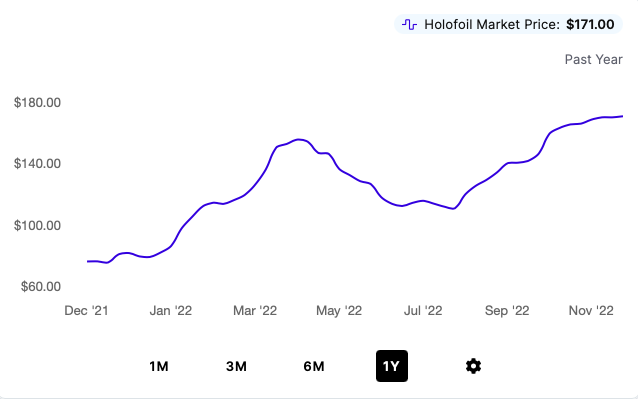Choose the 6M time range
The height and width of the screenshot is (399, 638).
(314, 366)
